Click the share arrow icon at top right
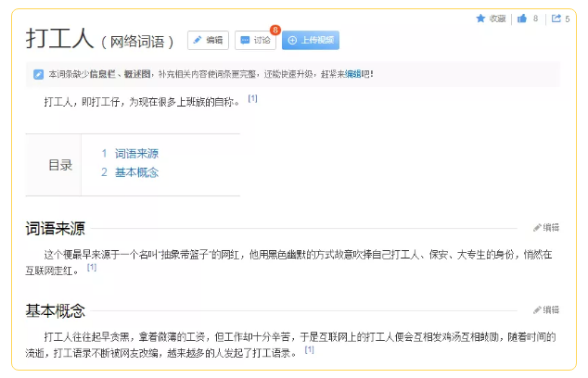This screenshot has height=378, width=588. pyautogui.click(x=556, y=19)
